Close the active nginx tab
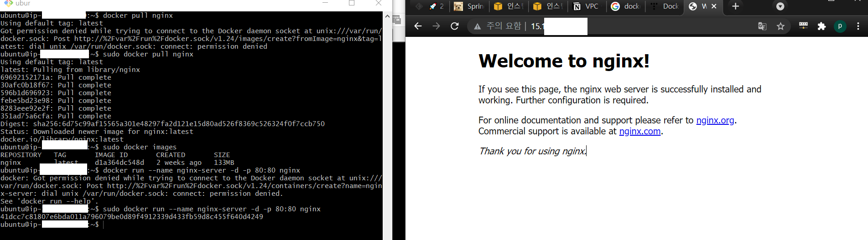The width and height of the screenshot is (868, 240). (x=714, y=6)
